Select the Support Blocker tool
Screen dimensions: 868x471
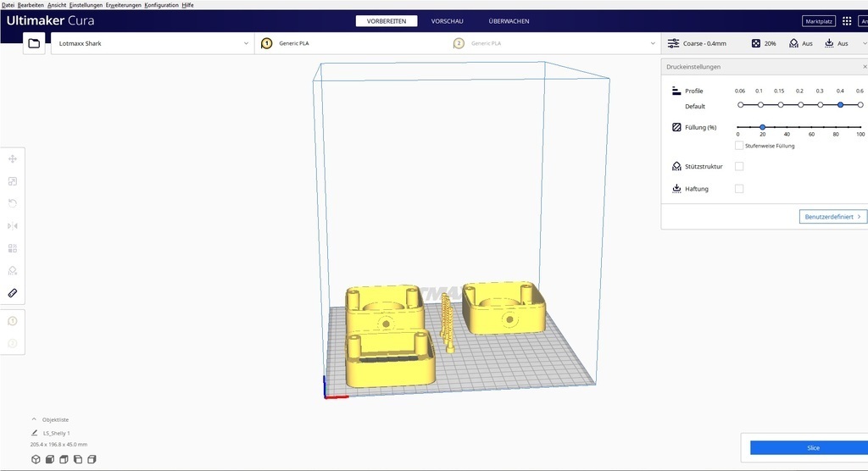(x=13, y=270)
